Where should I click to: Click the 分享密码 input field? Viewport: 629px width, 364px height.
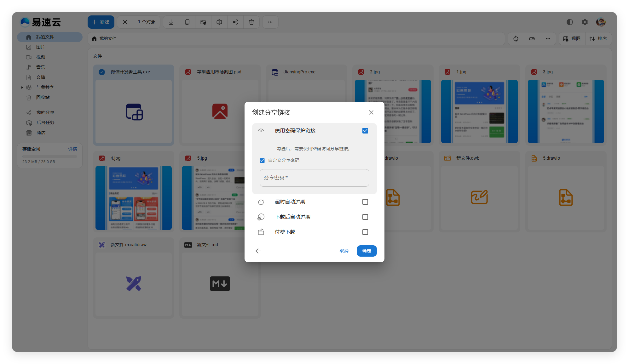coord(314,178)
